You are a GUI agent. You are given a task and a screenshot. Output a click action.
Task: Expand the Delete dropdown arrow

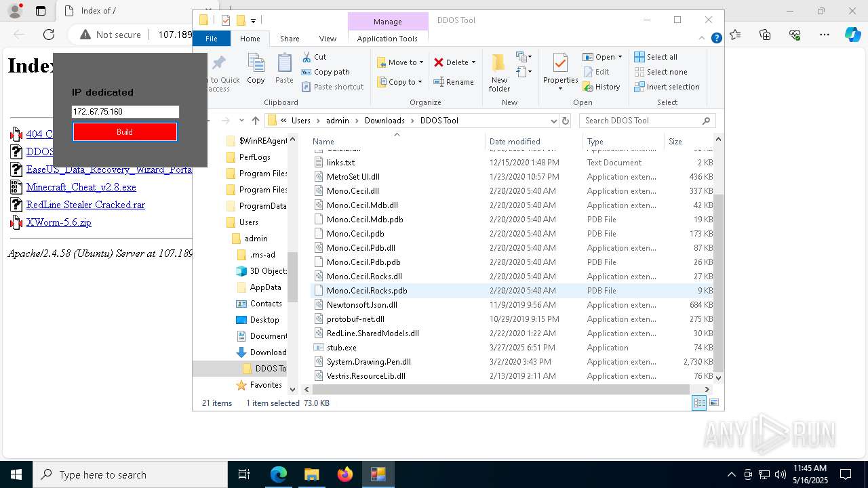[473, 62]
